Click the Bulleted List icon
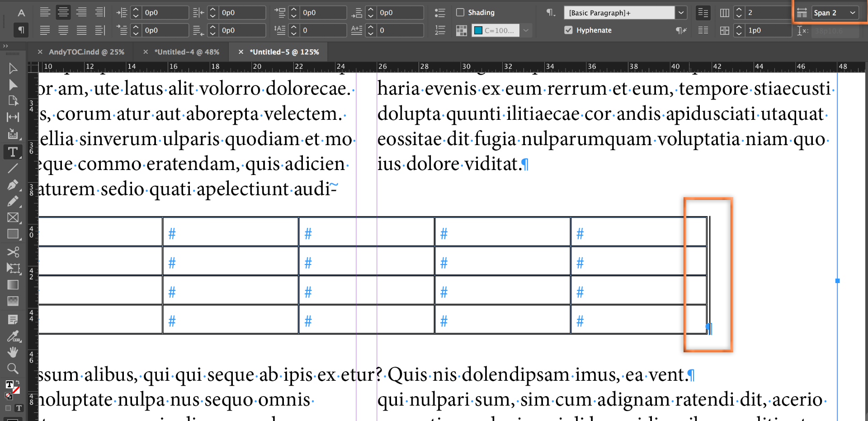This screenshot has height=421, width=868. (x=439, y=13)
